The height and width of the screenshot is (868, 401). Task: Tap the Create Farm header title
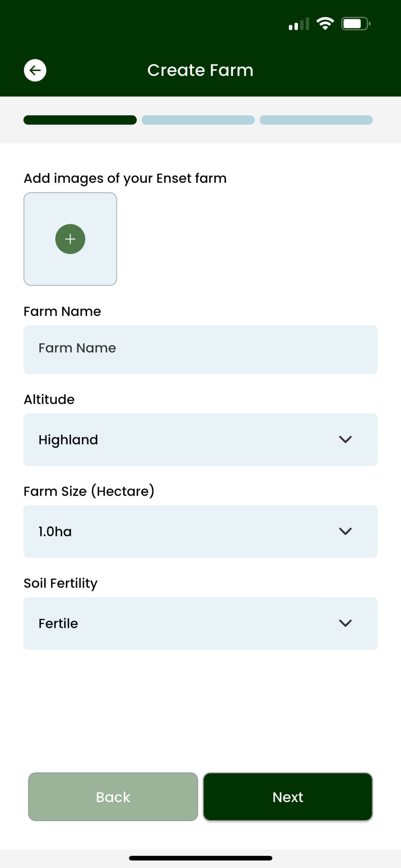coord(200,70)
